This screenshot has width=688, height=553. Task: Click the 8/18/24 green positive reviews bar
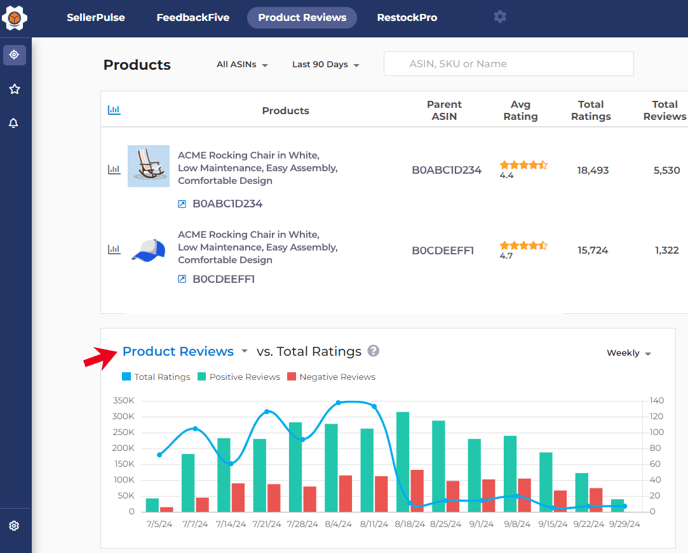coord(403,462)
